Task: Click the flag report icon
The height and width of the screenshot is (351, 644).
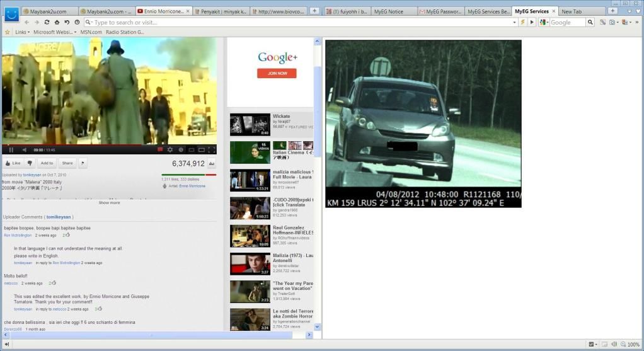Action: [83, 163]
